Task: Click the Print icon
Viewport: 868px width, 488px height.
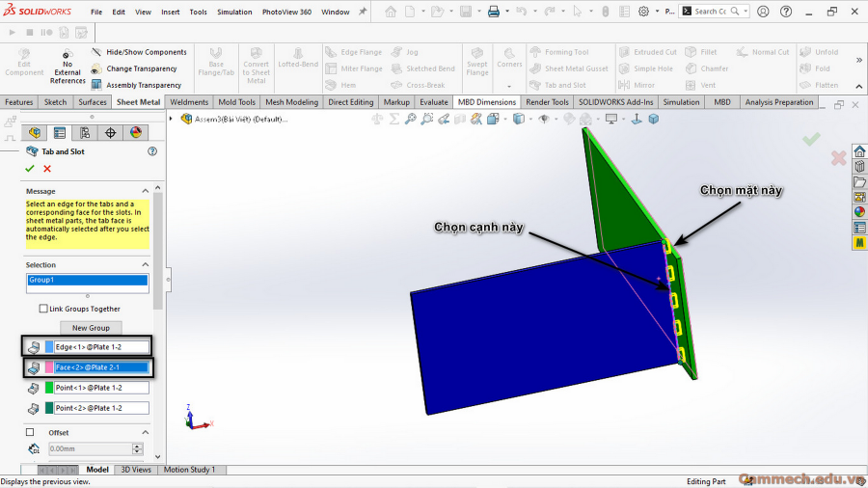Action: (494, 12)
